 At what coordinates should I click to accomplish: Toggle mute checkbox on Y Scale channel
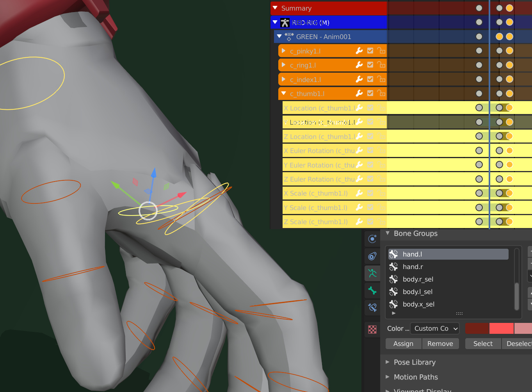(370, 207)
